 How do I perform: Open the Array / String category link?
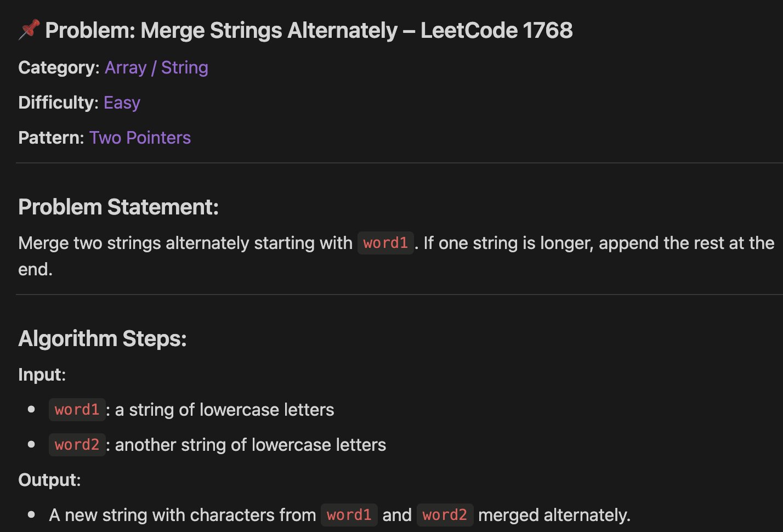pyautogui.click(x=156, y=67)
